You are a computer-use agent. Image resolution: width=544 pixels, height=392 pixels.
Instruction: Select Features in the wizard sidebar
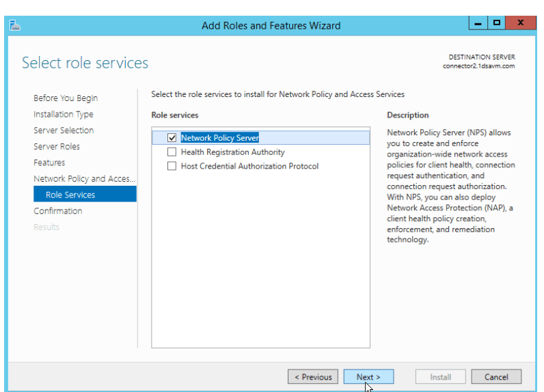pyautogui.click(x=49, y=163)
